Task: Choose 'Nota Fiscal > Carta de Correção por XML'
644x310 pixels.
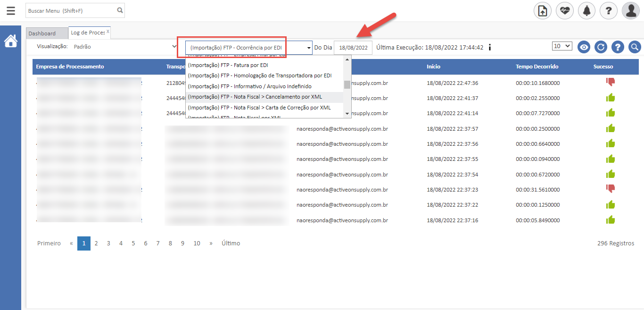Action: pyautogui.click(x=259, y=108)
